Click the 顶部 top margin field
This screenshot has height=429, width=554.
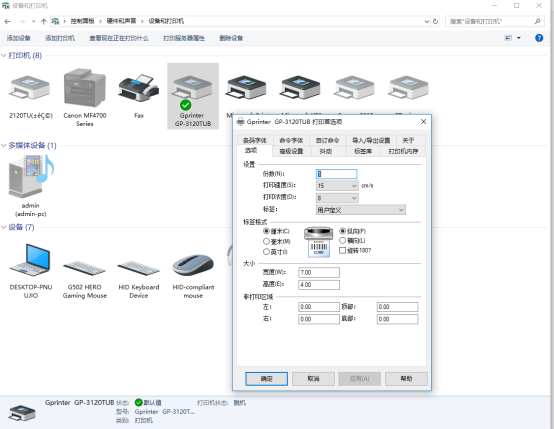click(x=397, y=307)
